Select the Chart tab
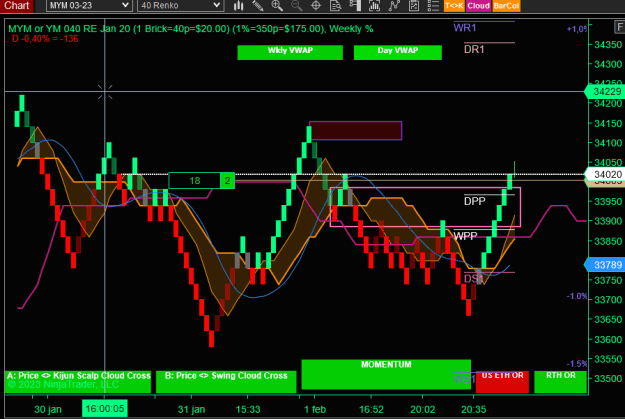Viewport: 625px width, 419px height. tap(16, 6)
